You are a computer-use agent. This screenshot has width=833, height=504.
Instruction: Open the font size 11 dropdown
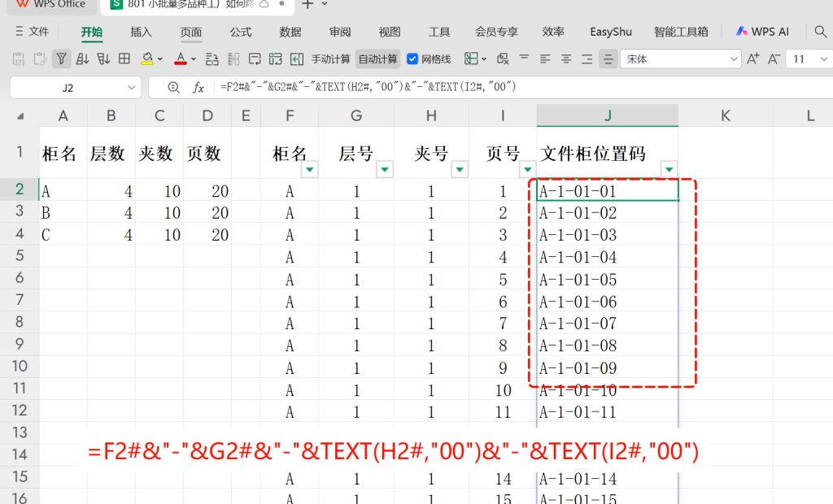click(824, 59)
